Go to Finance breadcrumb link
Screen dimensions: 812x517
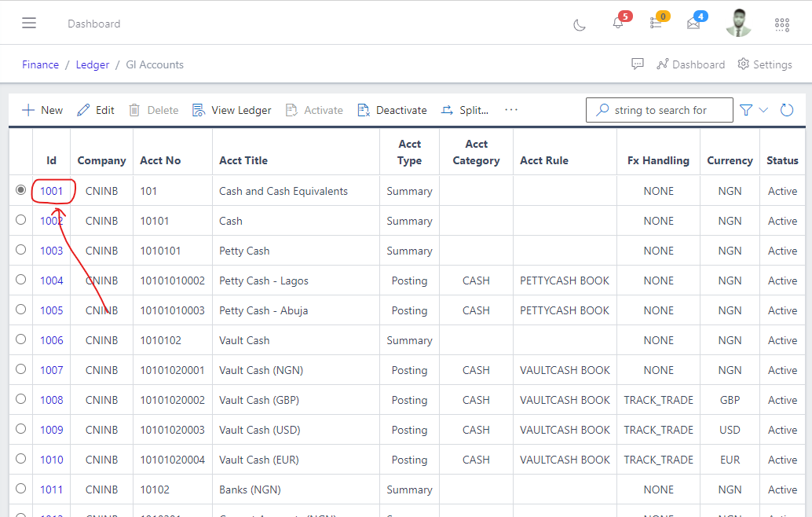(40, 64)
